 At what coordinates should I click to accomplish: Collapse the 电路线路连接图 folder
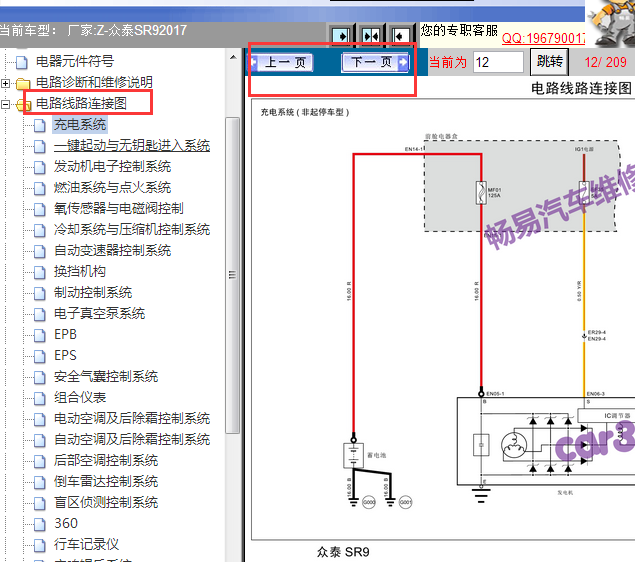[x=5, y=104]
